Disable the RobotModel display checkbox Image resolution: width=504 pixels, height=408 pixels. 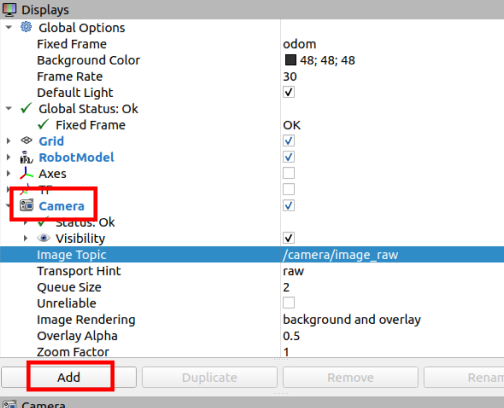pyautogui.click(x=289, y=157)
